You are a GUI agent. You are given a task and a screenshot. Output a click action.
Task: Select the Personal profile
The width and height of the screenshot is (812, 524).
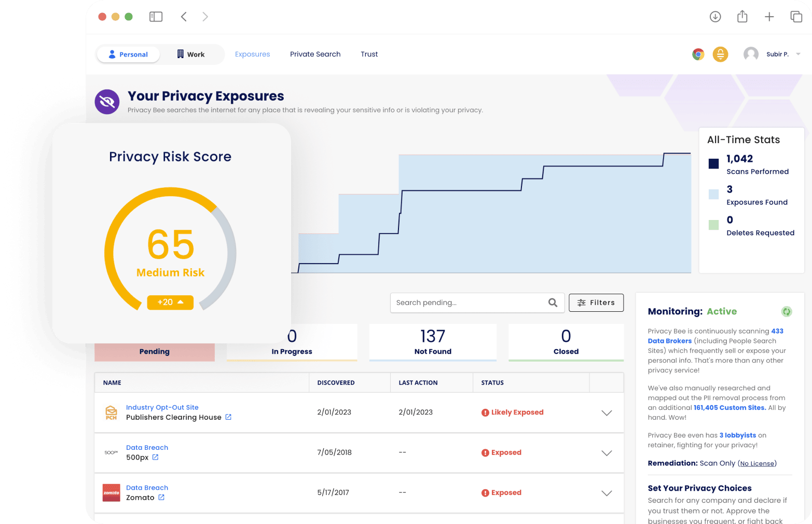click(128, 54)
